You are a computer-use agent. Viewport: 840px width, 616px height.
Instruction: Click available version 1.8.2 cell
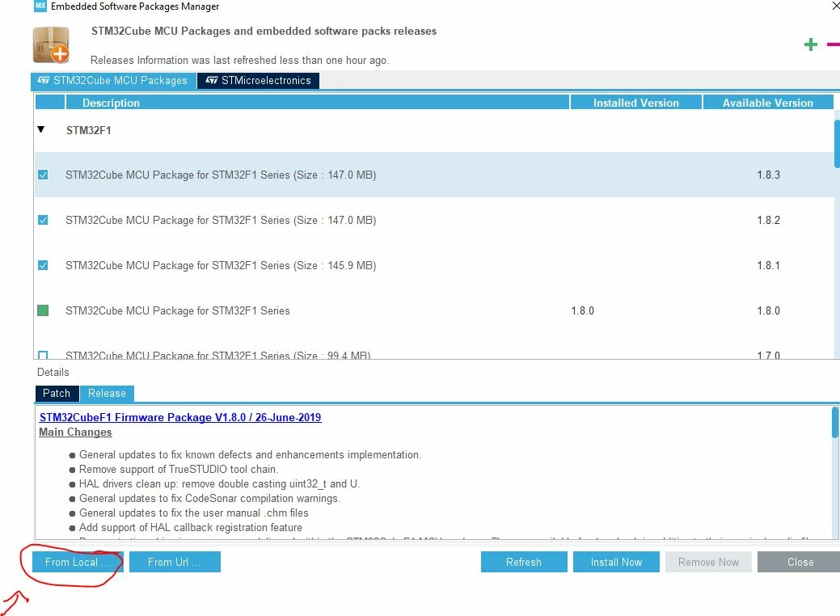tap(768, 220)
